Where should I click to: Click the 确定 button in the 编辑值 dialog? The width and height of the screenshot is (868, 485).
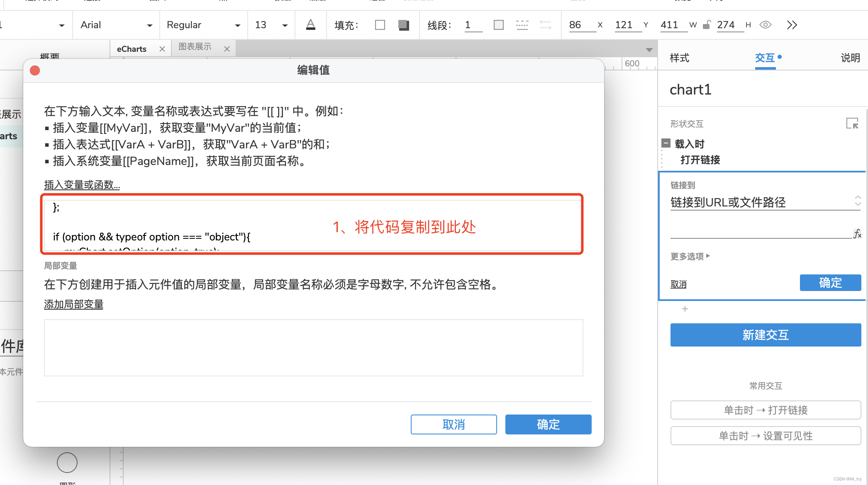[x=549, y=424]
